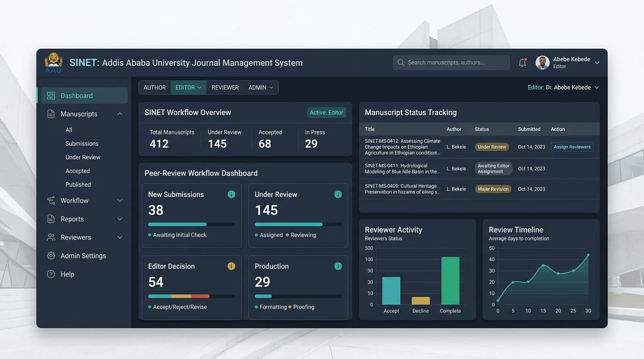Expand the Reviewers sidebar section
Screen dimensions: 644x359
pos(120,237)
